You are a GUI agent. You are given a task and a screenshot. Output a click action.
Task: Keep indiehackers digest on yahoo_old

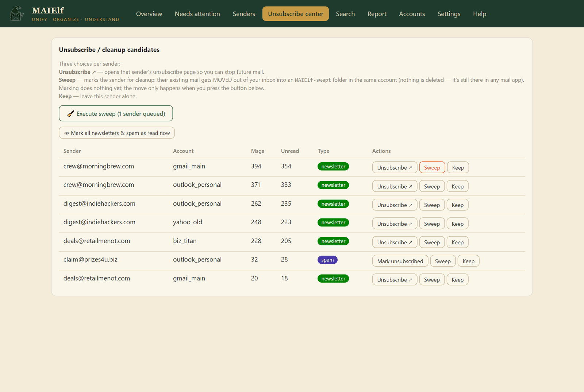(x=458, y=224)
